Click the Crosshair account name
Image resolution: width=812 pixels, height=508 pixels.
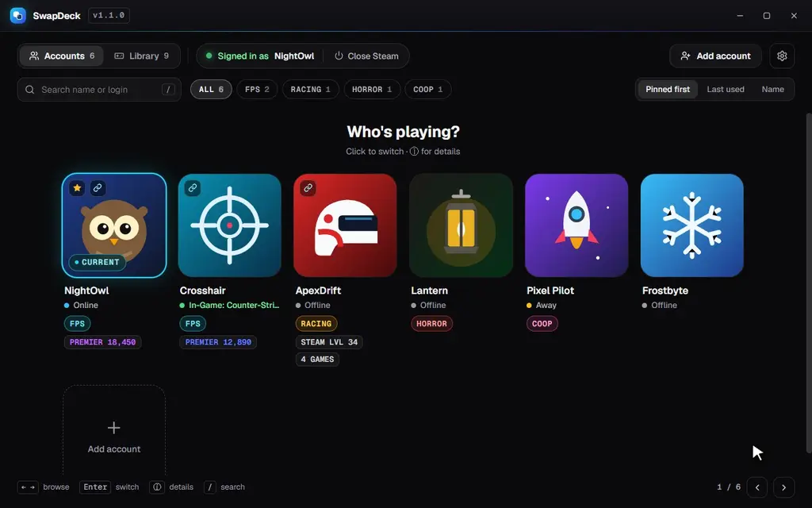pyautogui.click(x=202, y=291)
